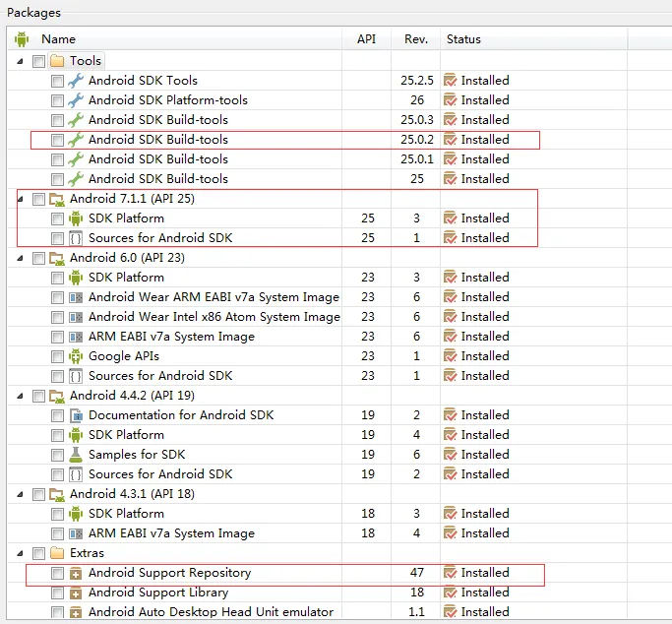The height and width of the screenshot is (624, 672).
Task: Collapse the Android 4.4.2 (API 19) group
Action: (x=20, y=396)
